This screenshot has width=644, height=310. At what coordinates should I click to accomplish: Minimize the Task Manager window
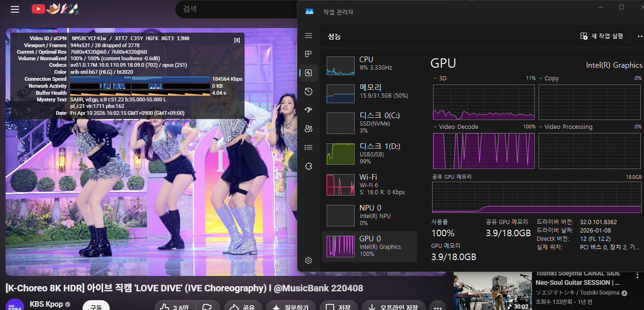(x=600, y=7)
